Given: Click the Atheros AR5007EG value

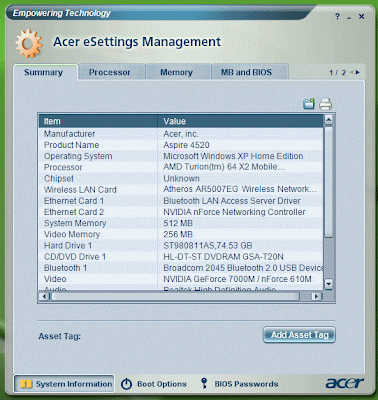Looking at the screenshot, I should [240, 189].
